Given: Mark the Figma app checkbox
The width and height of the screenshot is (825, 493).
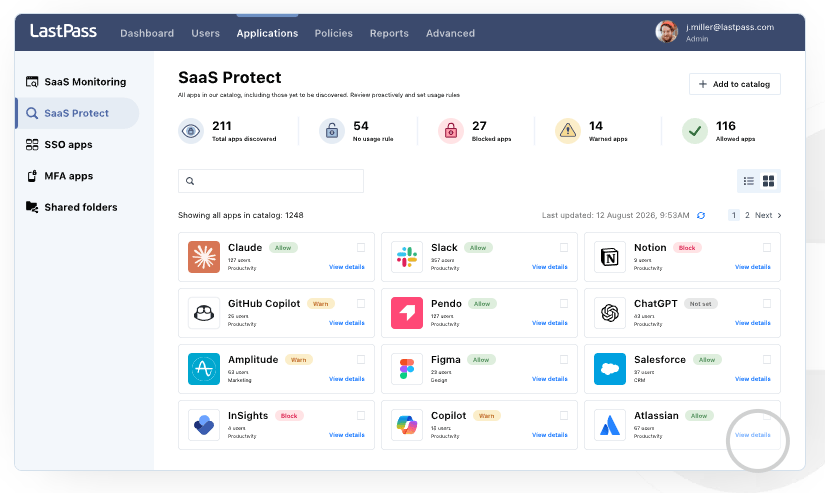Looking at the screenshot, I should pos(564,359).
